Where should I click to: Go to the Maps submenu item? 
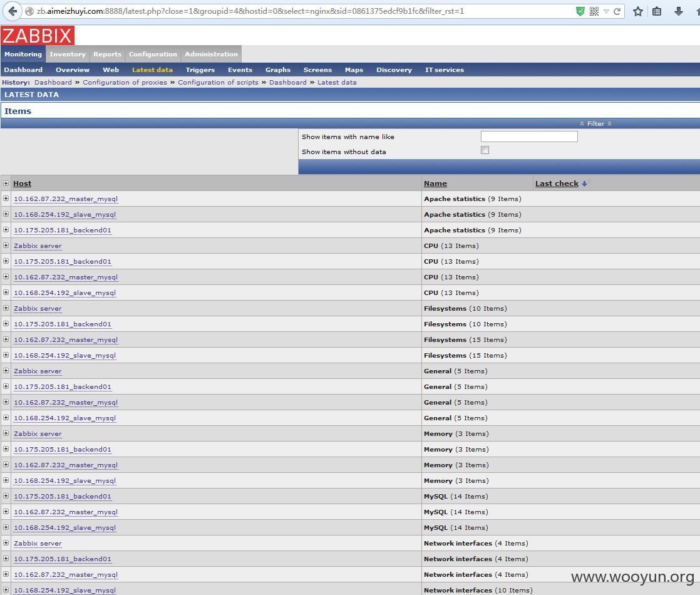[x=354, y=70]
